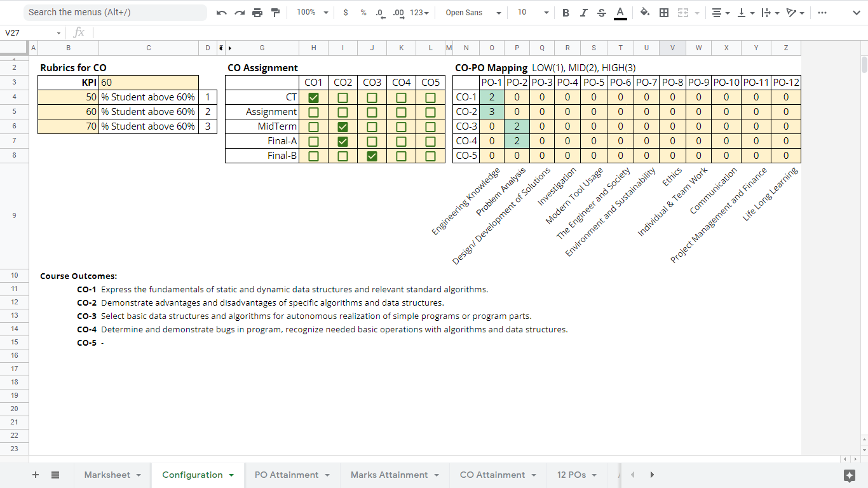Open the Borders tool

[664, 13]
